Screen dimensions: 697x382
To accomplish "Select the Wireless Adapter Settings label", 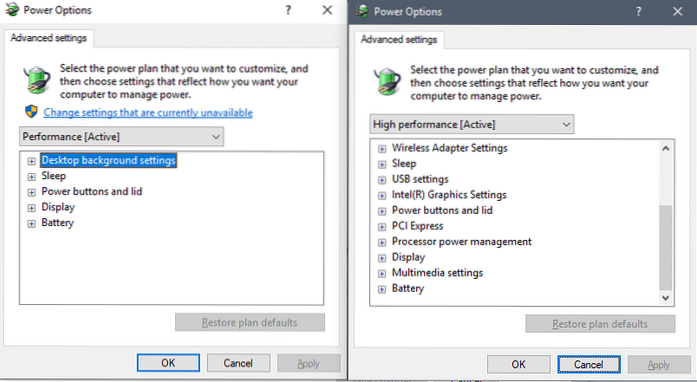I will (x=449, y=148).
